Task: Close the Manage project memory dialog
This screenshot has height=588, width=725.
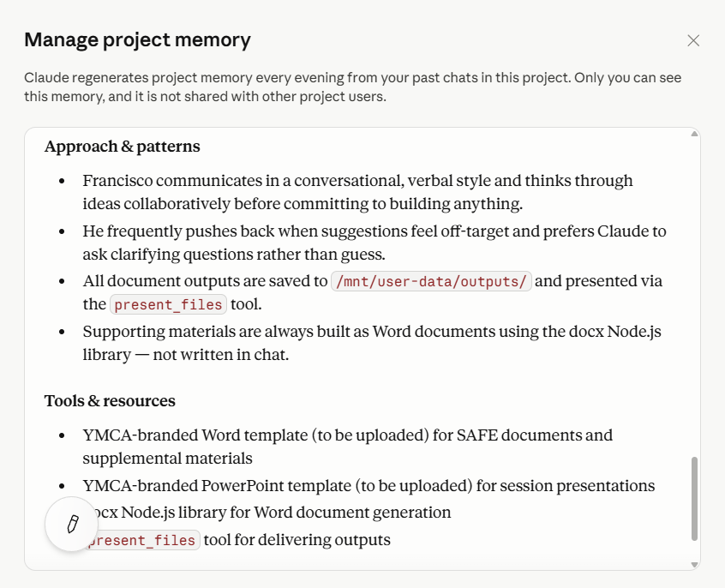Action: [x=693, y=40]
